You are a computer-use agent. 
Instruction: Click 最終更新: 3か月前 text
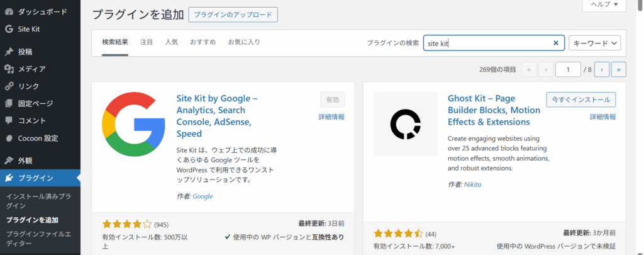pyautogui.click(x=589, y=233)
